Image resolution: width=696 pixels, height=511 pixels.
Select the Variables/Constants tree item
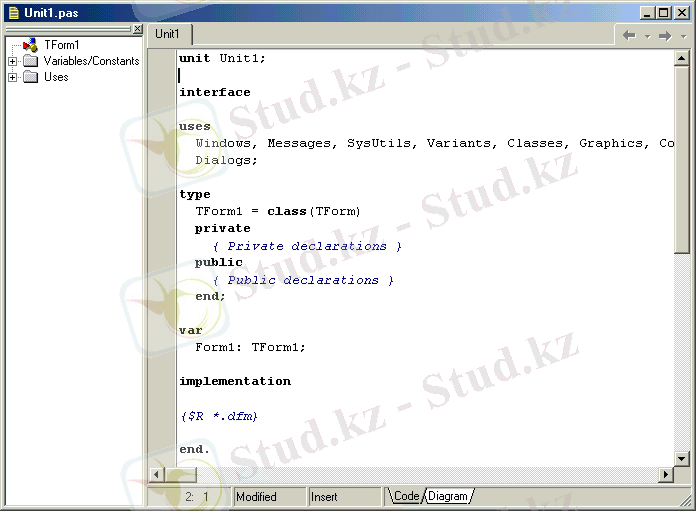91,61
